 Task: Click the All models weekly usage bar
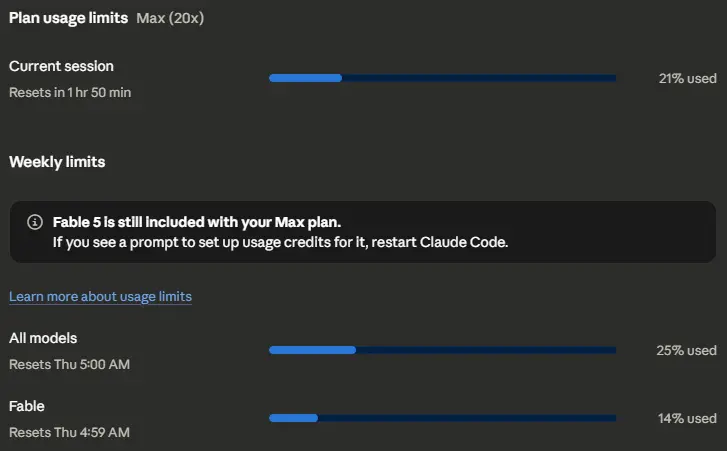[x=442, y=350]
